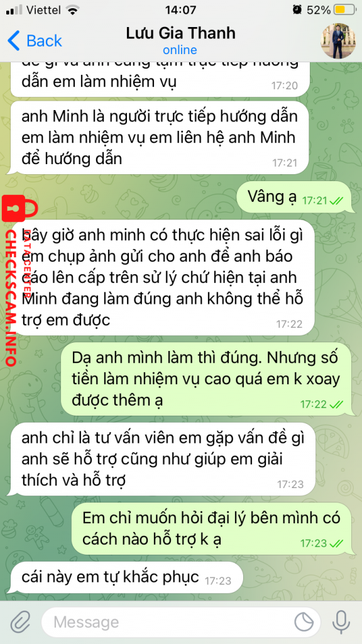The width and height of the screenshot is (362, 644).
Task: Select message starting "Dạ anh mình làm thì đúng"
Action: pos(207,379)
